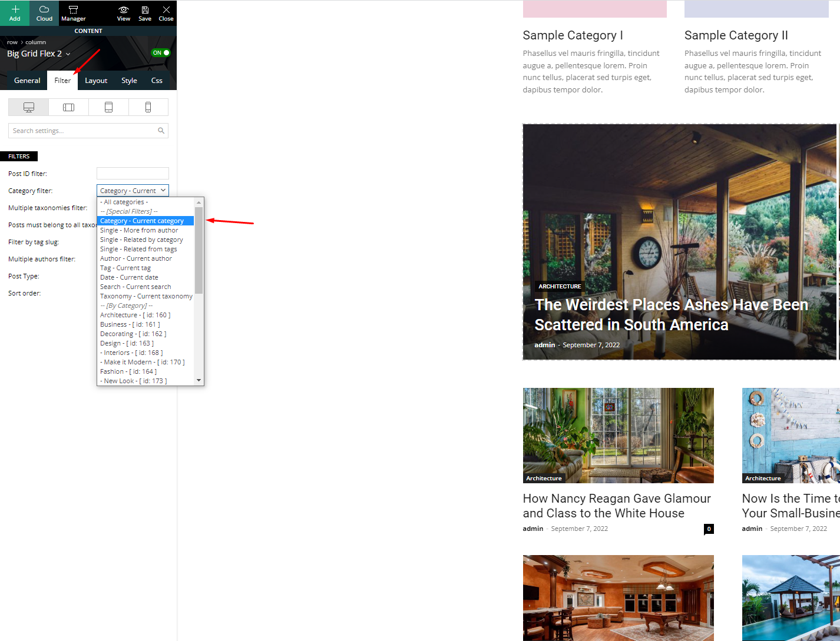Switch to the Layout tab

96,81
